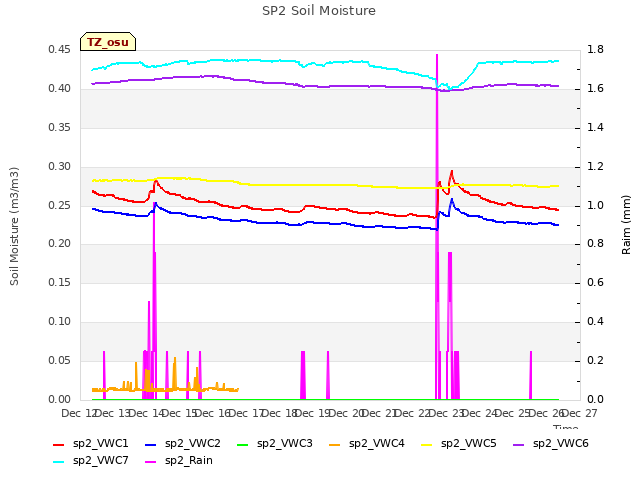The width and height of the screenshot is (640, 480).
Task: Click the green sp2_VWC3 legend swatch
Action: 243,445
